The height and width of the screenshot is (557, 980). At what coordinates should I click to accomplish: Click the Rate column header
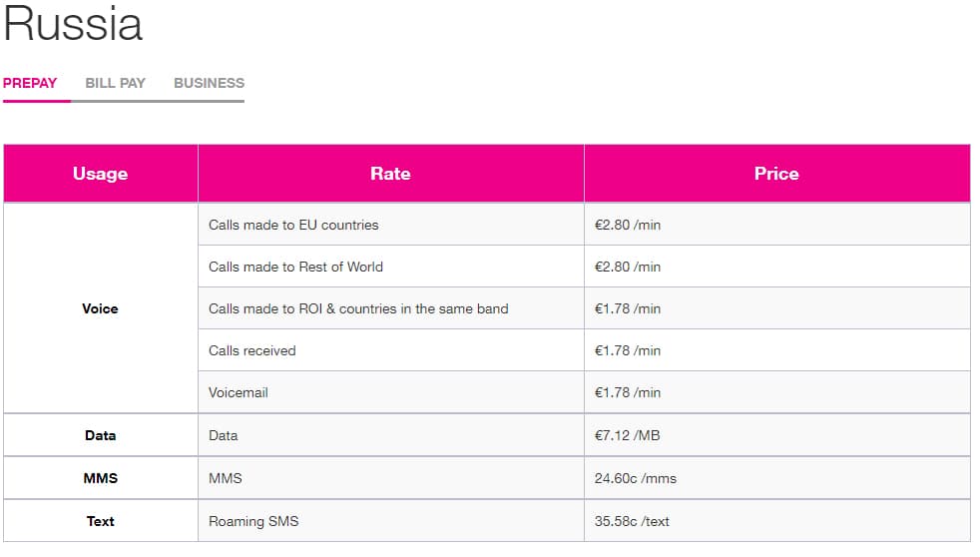click(390, 174)
